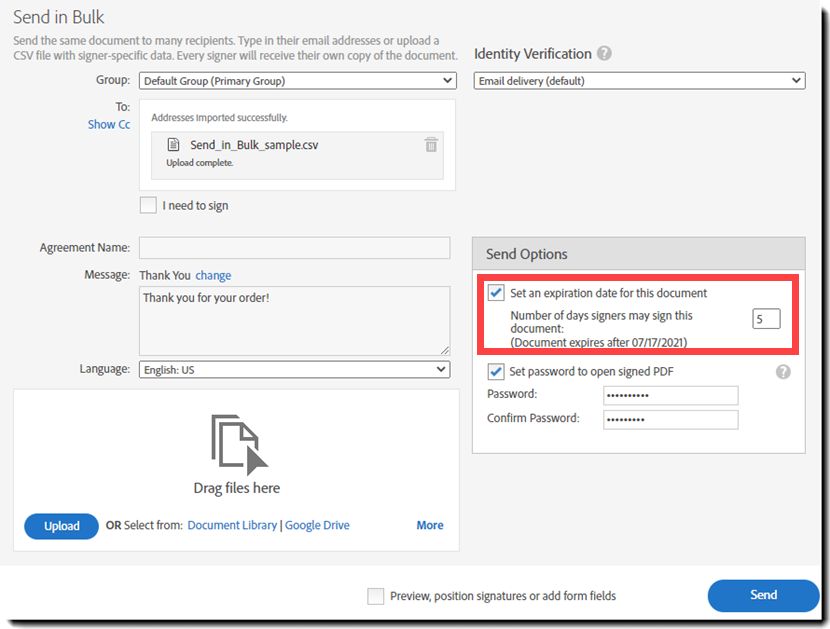The image size is (830, 629).
Task: Enable Preview, position signatures checkbox
Action: click(x=376, y=596)
